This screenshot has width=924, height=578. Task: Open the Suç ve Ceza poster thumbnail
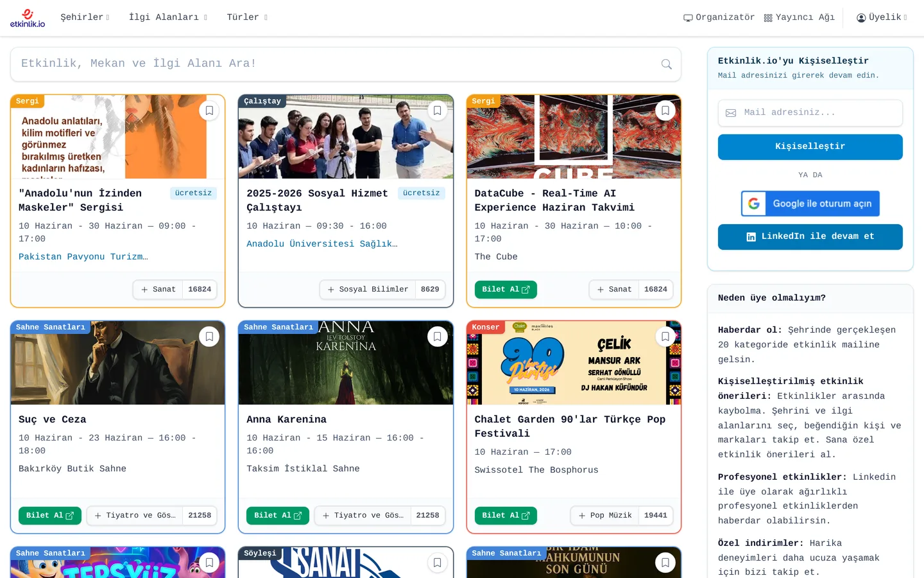[x=118, y=363]
